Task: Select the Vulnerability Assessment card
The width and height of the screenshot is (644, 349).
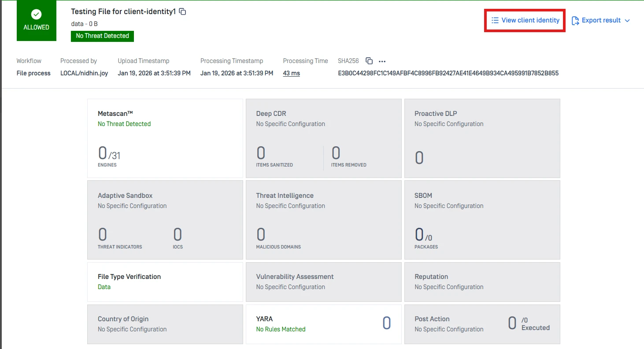Action: click(x=323, y=282)
